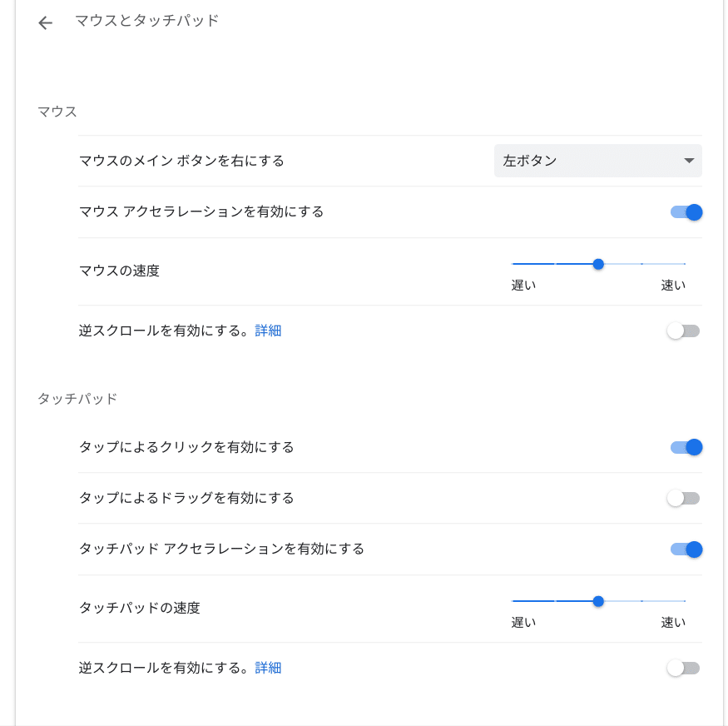
Task: Open the 左ボタン primary button dropdown
Action: tap(597, 161)
